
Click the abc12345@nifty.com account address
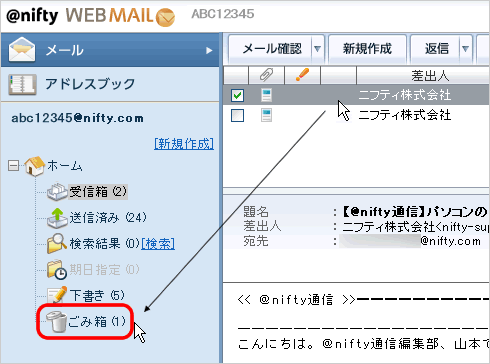(77, 118)
